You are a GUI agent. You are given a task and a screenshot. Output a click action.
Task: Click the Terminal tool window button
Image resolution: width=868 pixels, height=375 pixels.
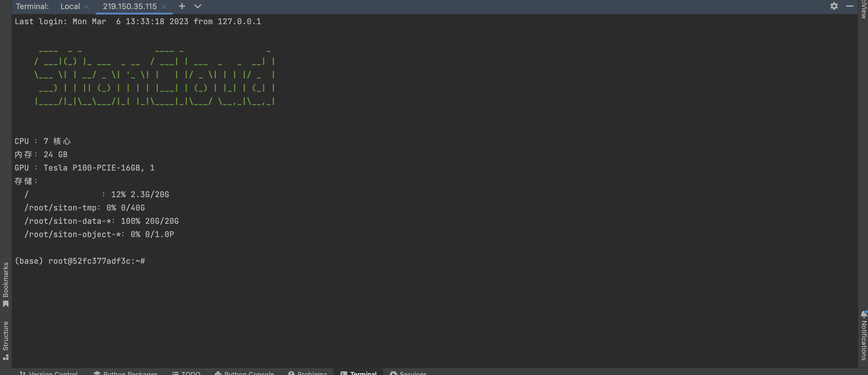point(358,373)
